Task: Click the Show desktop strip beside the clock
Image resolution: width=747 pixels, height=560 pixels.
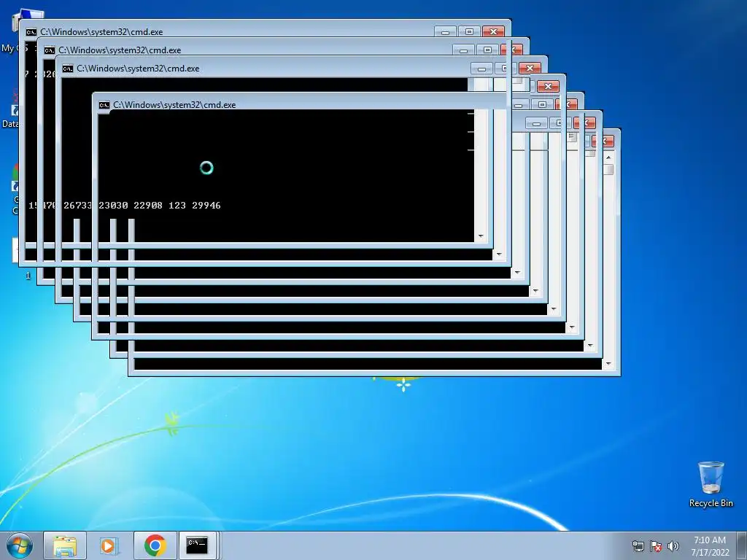Action: tap(743, 545)
